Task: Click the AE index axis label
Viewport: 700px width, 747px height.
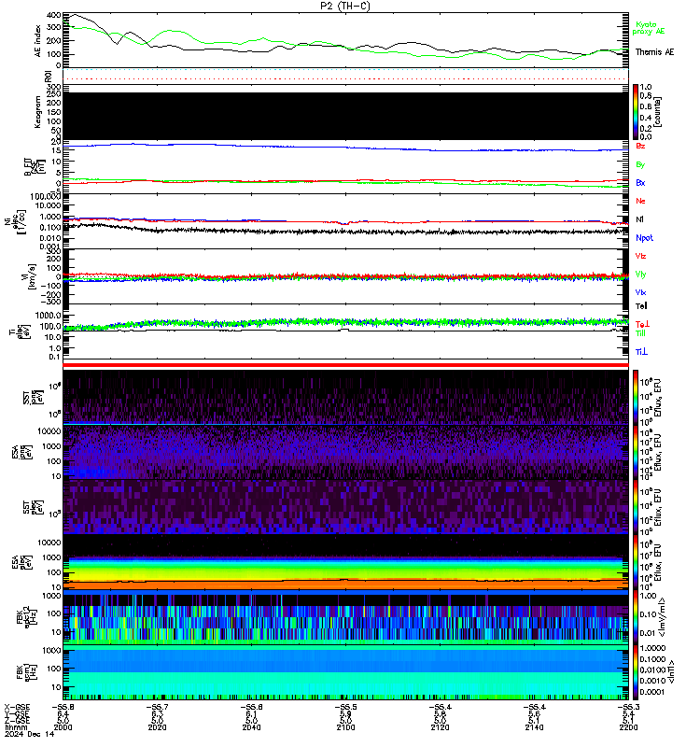Action: (x=38, y=40)
